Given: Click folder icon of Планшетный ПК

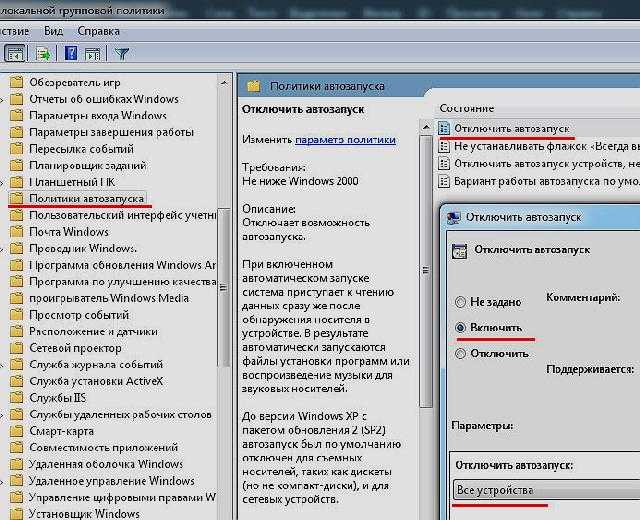Looking at the screenshot, I should pos(16,182).
